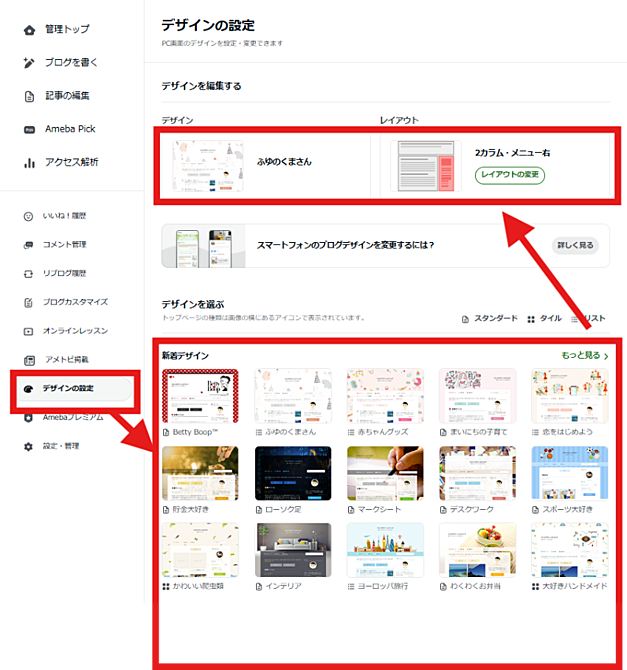Click the Ameba プレミアム badge icon
The image size is (627, 670).
point(29,417)
